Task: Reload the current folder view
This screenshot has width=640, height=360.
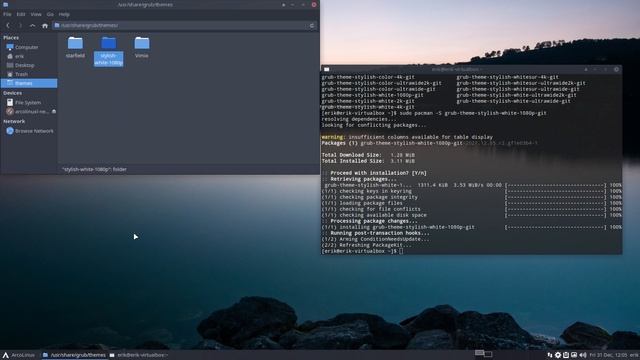Action: [312, 25]
